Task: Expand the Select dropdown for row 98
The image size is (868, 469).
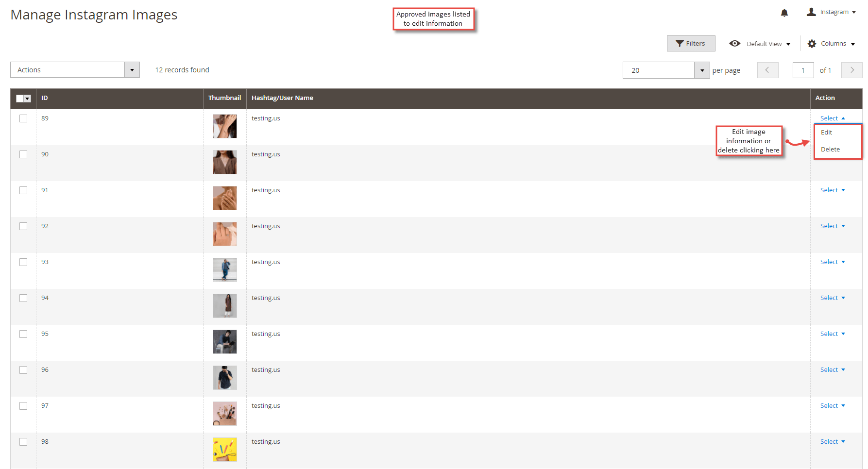Action: click(x=833, y=442)
